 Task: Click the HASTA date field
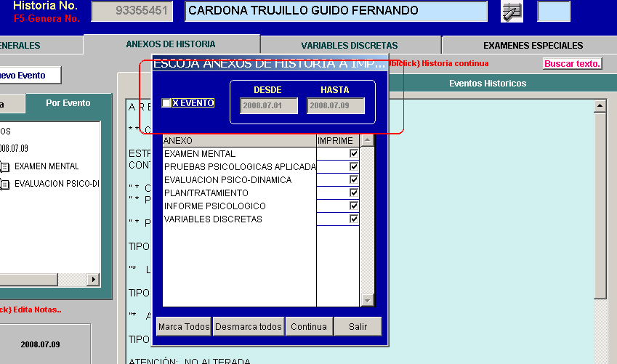click(x=336, y=105)
